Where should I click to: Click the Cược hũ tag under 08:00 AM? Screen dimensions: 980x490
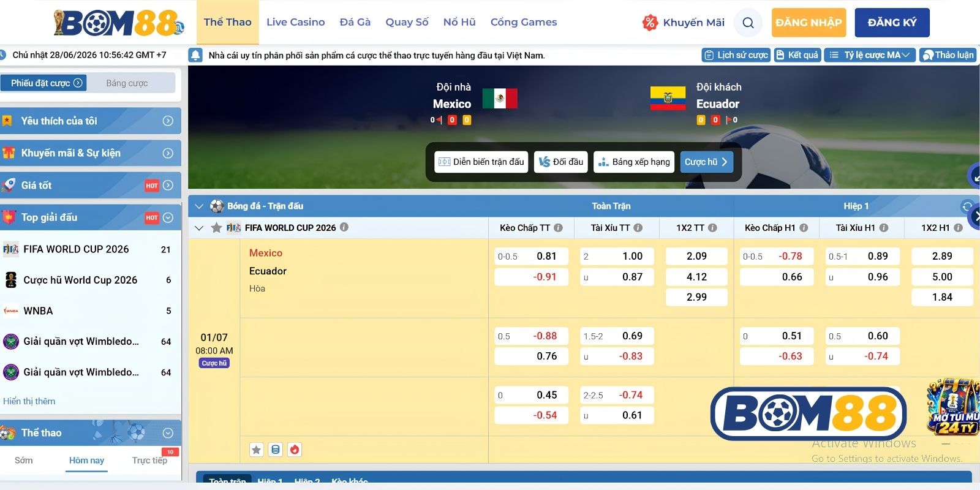point(214,363)
